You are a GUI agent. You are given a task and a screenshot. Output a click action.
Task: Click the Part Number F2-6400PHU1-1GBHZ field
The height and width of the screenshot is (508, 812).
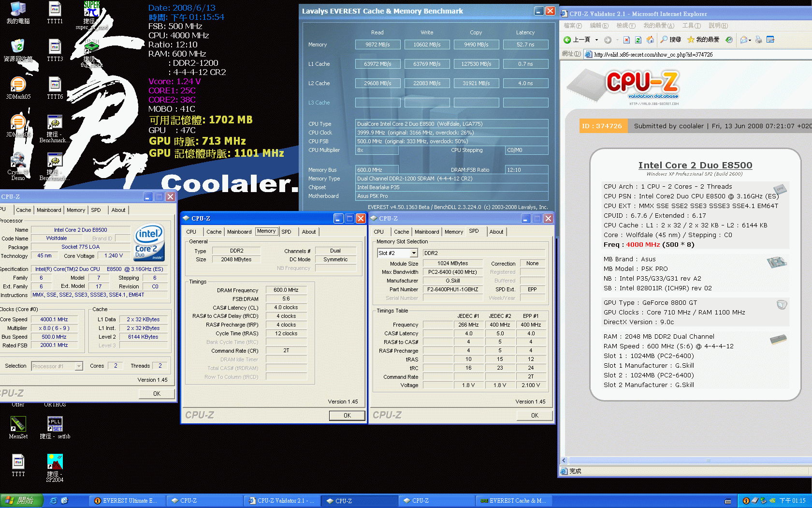(452, 289)
